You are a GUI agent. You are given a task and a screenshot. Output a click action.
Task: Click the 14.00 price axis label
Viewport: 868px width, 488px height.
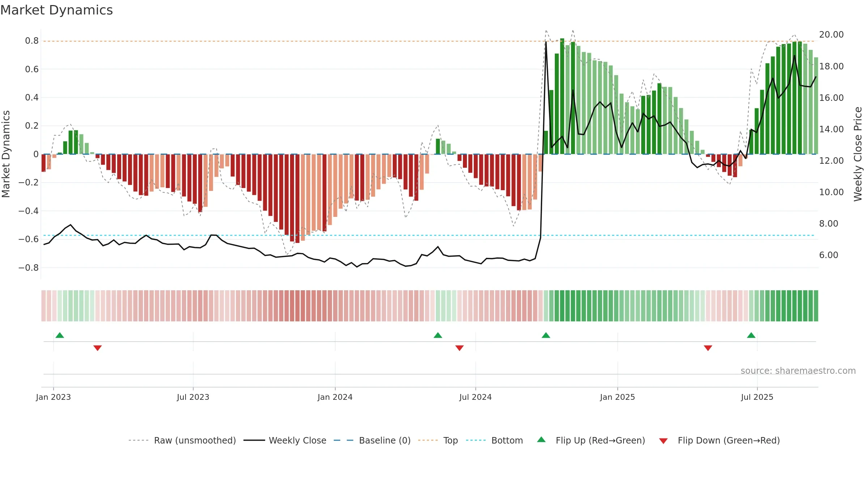tap(831, 129)
